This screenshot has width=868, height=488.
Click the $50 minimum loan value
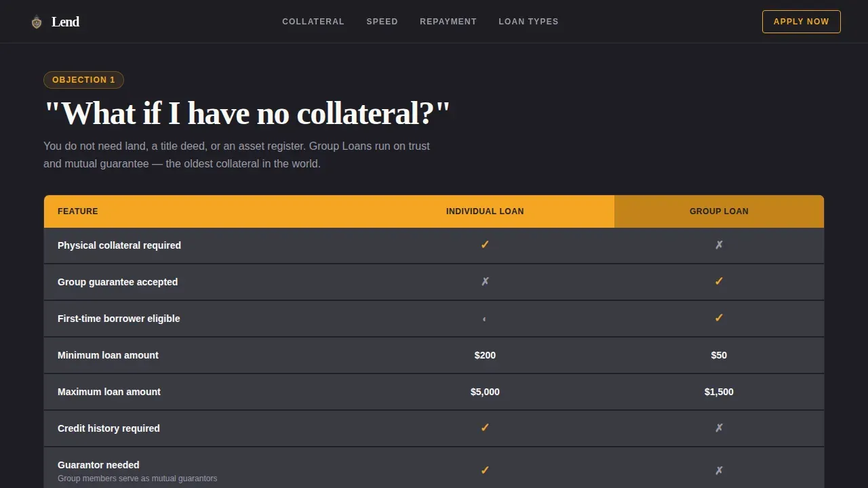tap(719, 355)
